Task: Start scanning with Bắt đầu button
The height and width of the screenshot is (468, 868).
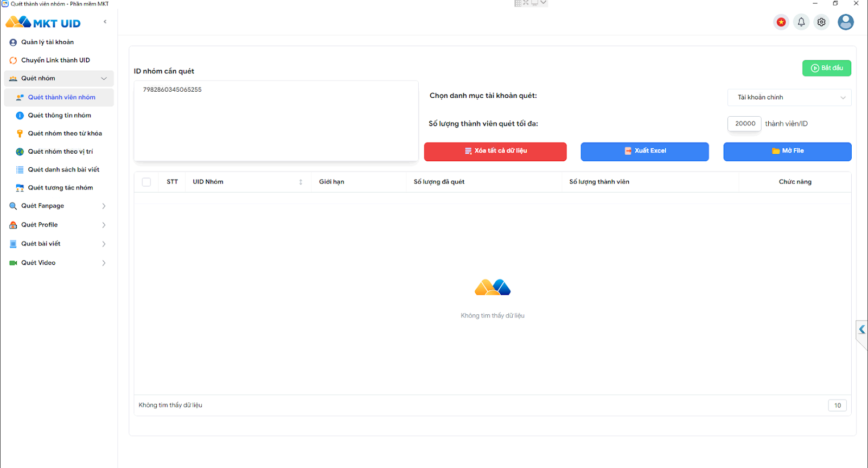Action: (x=827, y=68)
